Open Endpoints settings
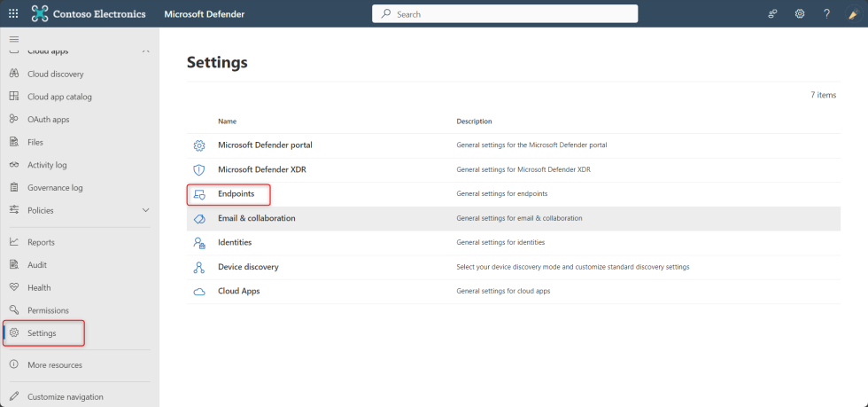Viewport: 868px width, 407px height. pos(236,193)
